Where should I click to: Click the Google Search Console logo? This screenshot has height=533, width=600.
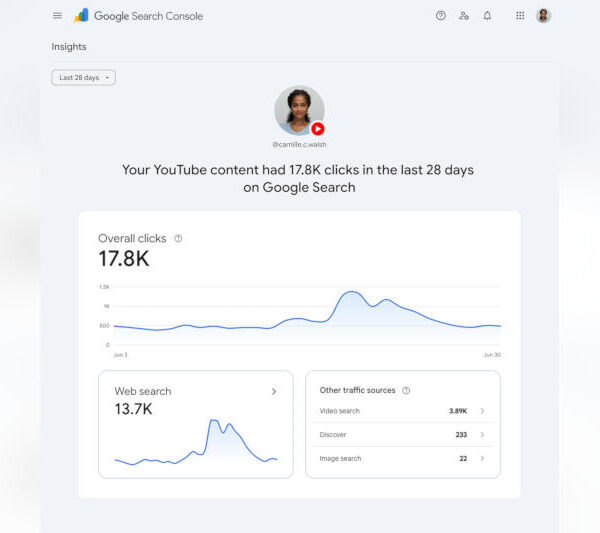(138, 16)
